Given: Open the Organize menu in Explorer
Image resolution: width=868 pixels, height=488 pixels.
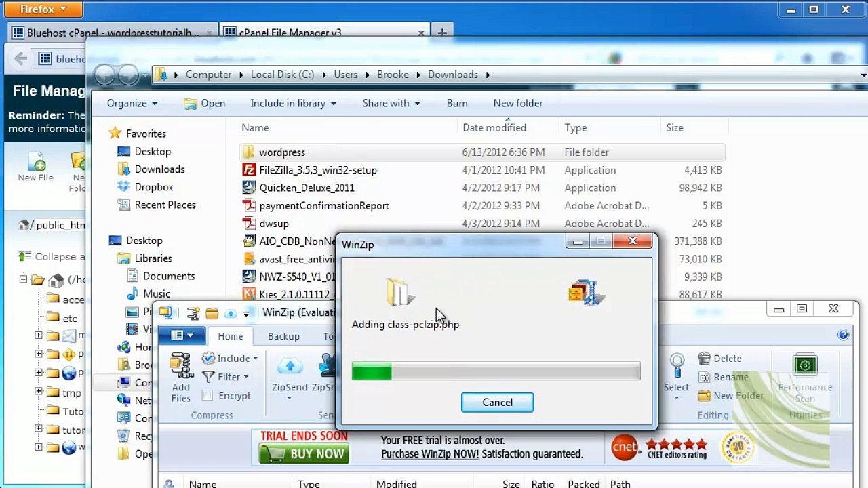Looking at the screenshot, I should pyautogui.click(x=132, y=103).
